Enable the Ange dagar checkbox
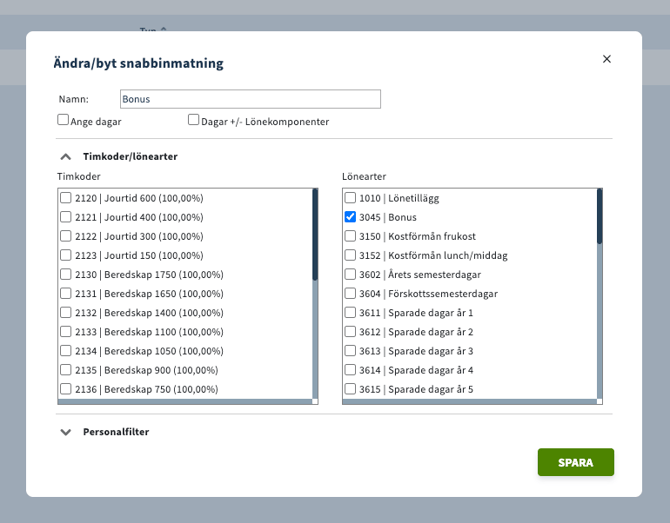 point(63,120)
